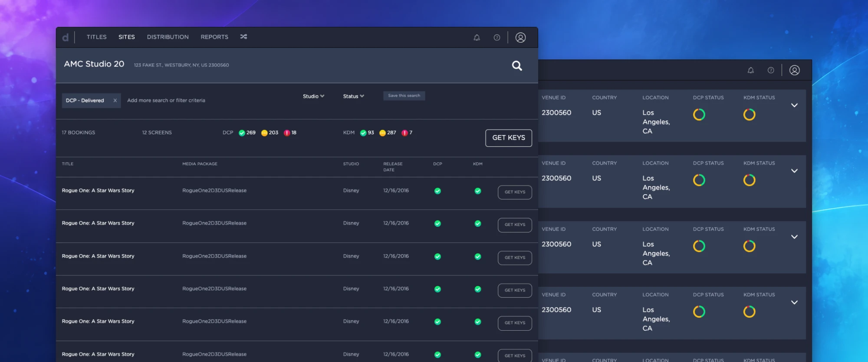This screenshot has width=868, height=362.
Task: Click the 12 SCREENS summary label
Action: (157, 133)
